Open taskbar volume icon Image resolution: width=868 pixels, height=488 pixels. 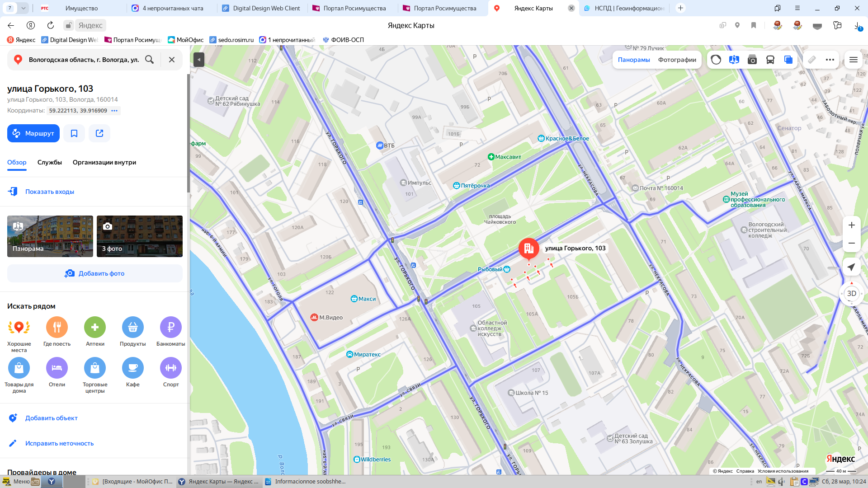click(781, 482)
